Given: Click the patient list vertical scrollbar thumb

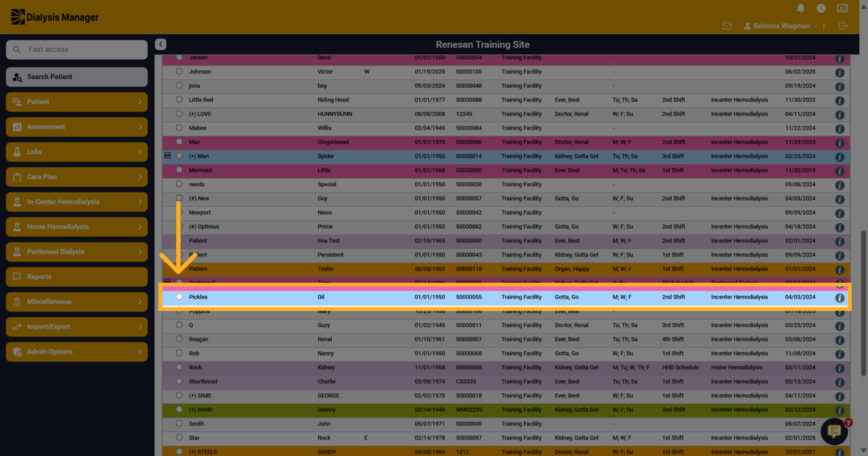Looking at the screenshot, I should [x=864, y=304].
